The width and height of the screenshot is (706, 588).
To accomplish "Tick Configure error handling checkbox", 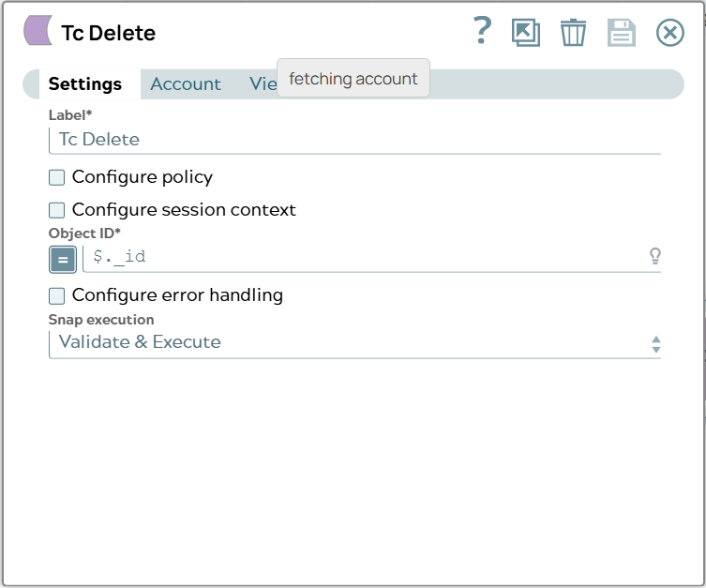I will tap(57, 296).
